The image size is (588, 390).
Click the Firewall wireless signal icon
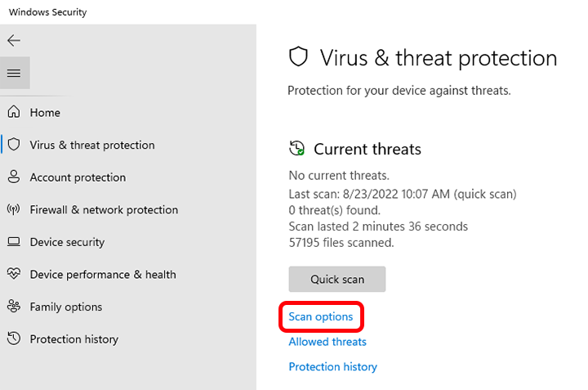[14, 210]
